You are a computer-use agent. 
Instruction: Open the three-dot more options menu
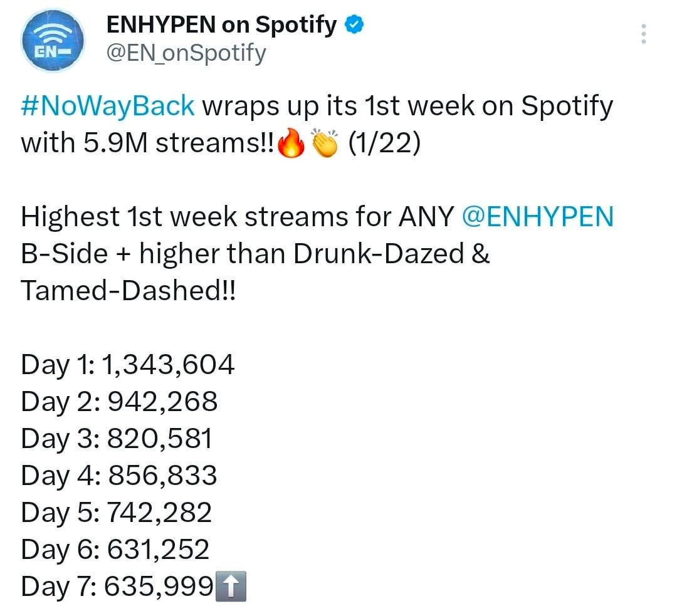point(643,33)
